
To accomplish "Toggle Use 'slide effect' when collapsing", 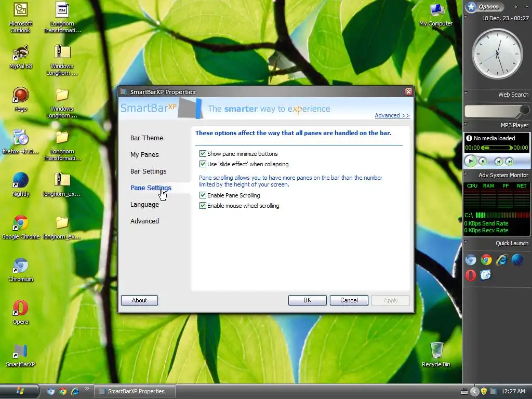I will 203,164.
